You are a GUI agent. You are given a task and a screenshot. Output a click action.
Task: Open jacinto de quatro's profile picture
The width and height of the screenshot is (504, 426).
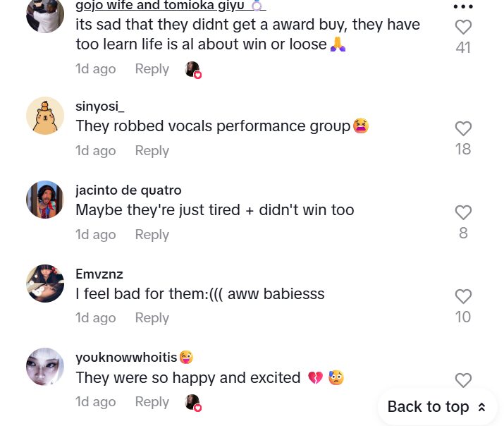pos(45,200)
